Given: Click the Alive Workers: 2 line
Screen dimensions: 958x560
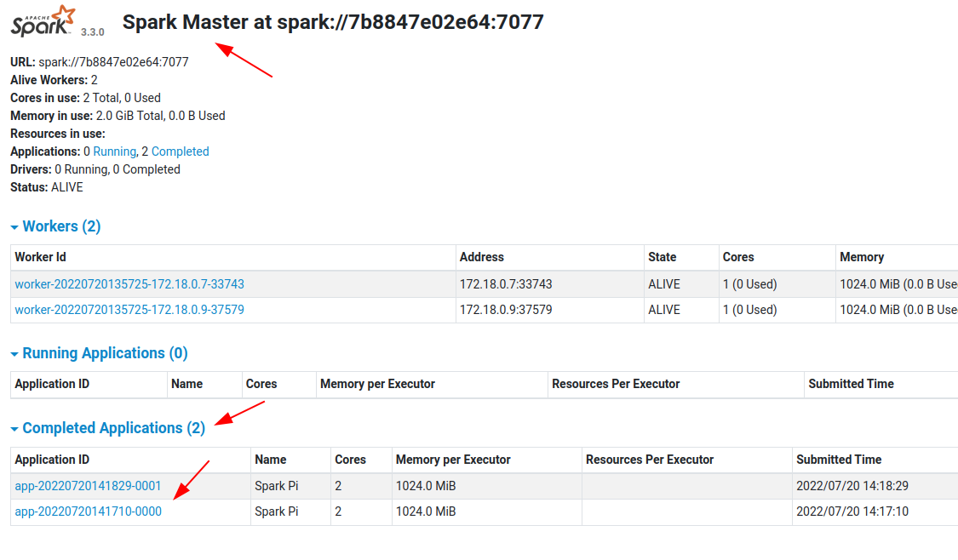Looking at the screenshot, I should [x=54, y=80].
